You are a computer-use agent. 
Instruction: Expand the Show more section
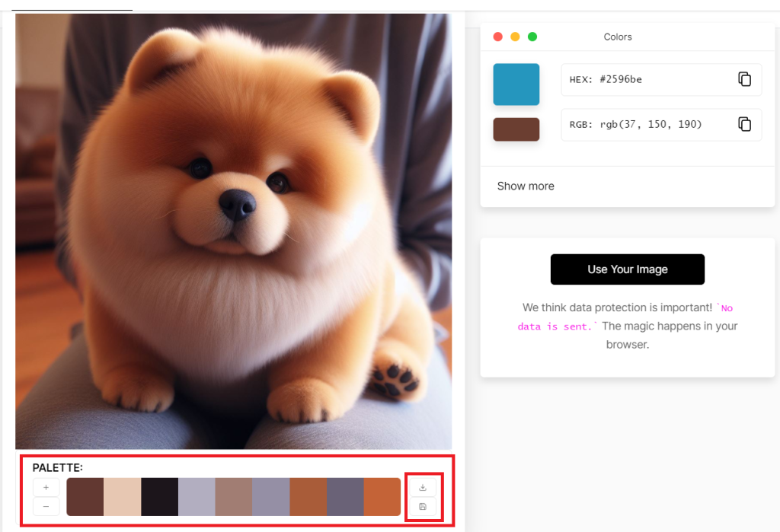point(526,186)
